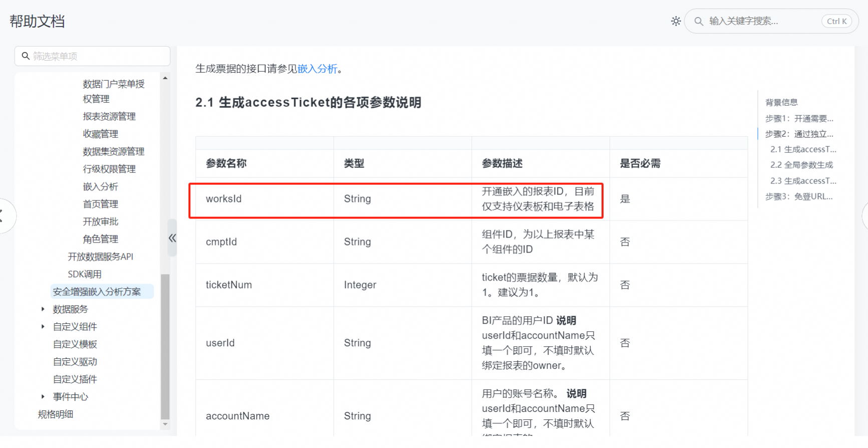Expand the 自定义组件 tree node
The width and height of the screenshot is (868, 448).
(x=43, y=327)
